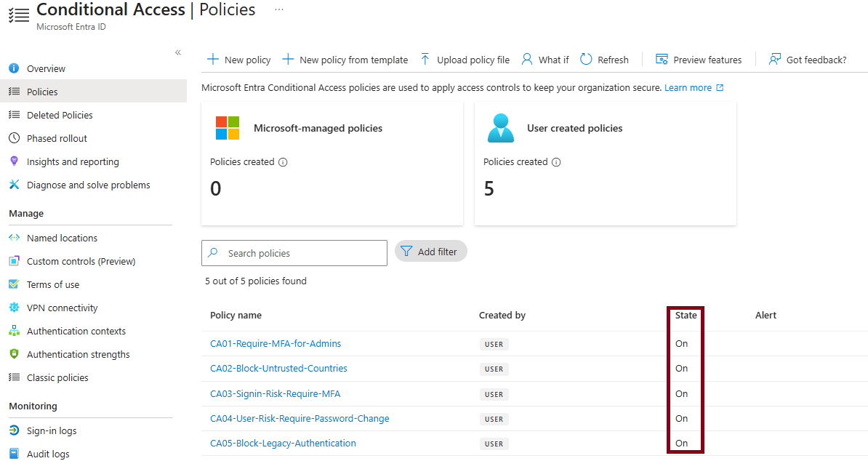This screenshot has height=461, width=868.
Task: Click the Audit logs notebook icon
Action: [14, 453]
